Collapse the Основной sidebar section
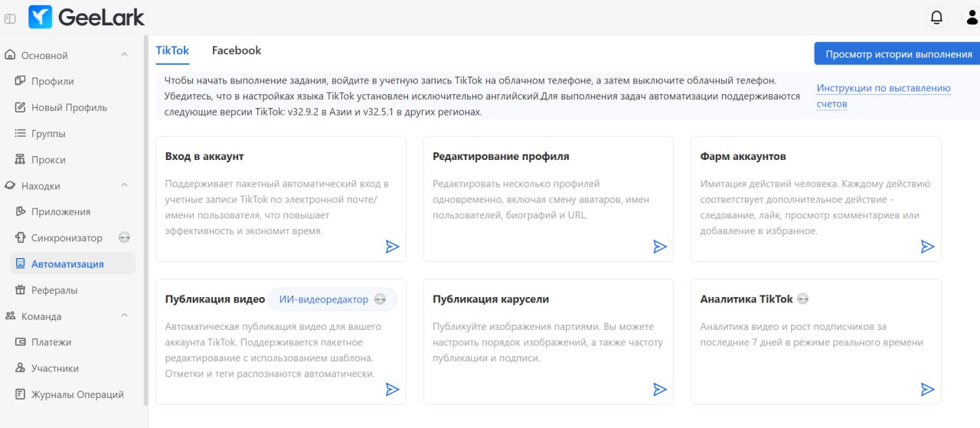The image size is (980, 428). point(125,55)
